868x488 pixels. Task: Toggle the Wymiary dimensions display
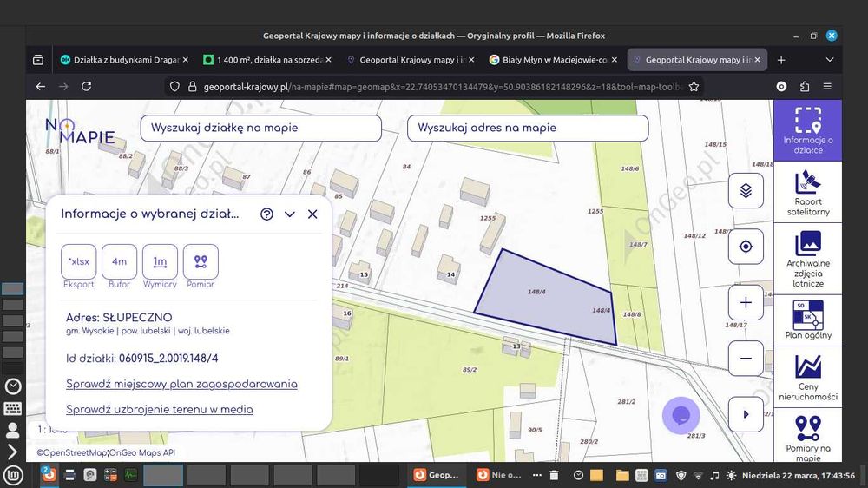(x=160, y=261)
